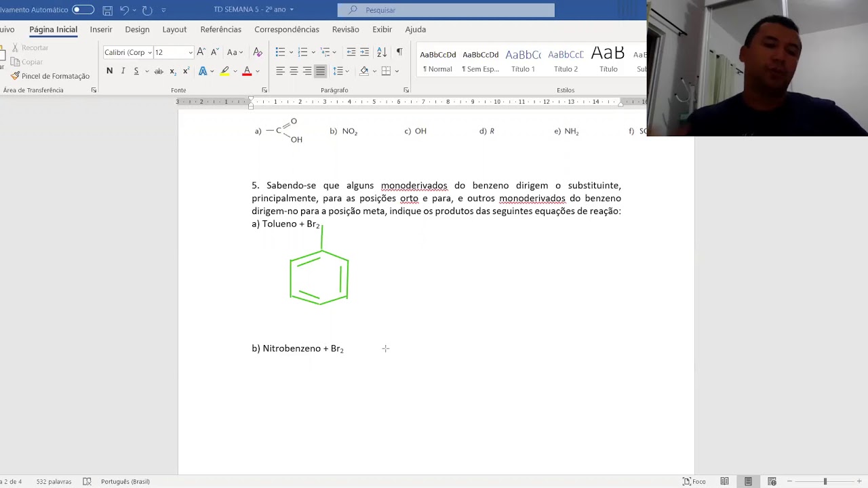Apply the Normal style
The image size is (868, 488).
[437, 60]
